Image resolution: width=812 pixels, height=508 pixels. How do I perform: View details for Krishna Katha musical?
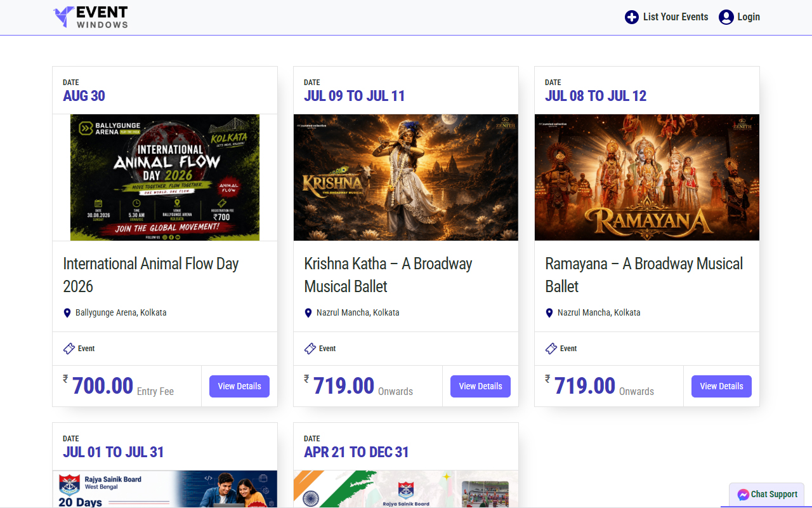pos(480,386)
